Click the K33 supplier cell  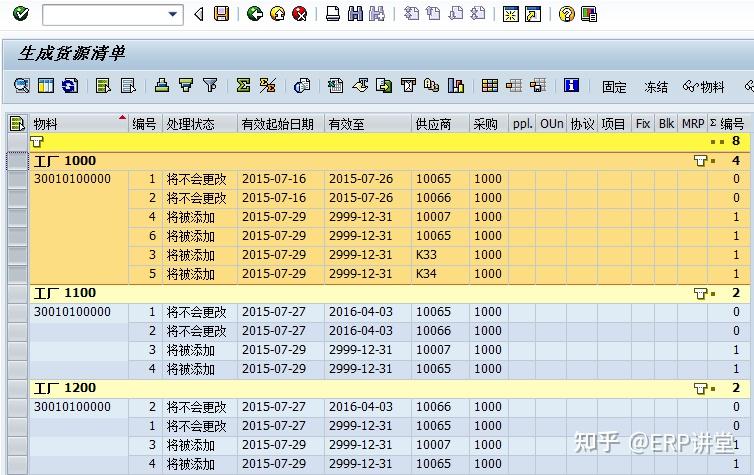tap(440, 255)
